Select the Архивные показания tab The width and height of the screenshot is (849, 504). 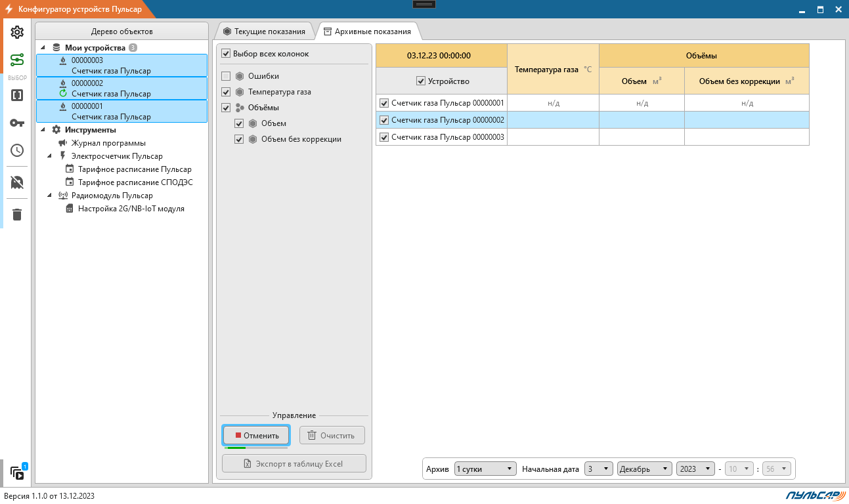point(367,31)
